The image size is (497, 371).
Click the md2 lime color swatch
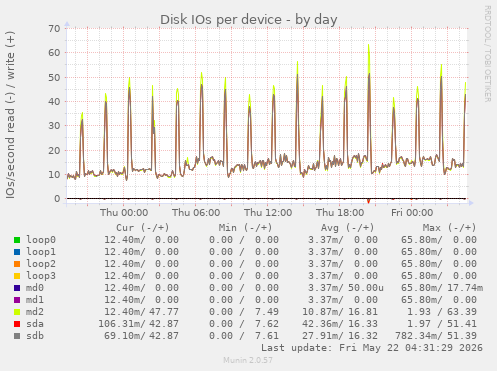click(17, 312)
